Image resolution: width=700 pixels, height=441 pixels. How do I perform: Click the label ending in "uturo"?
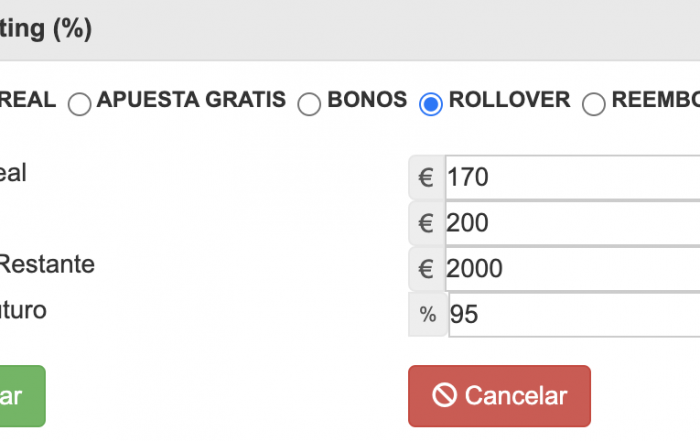point(23,310)
